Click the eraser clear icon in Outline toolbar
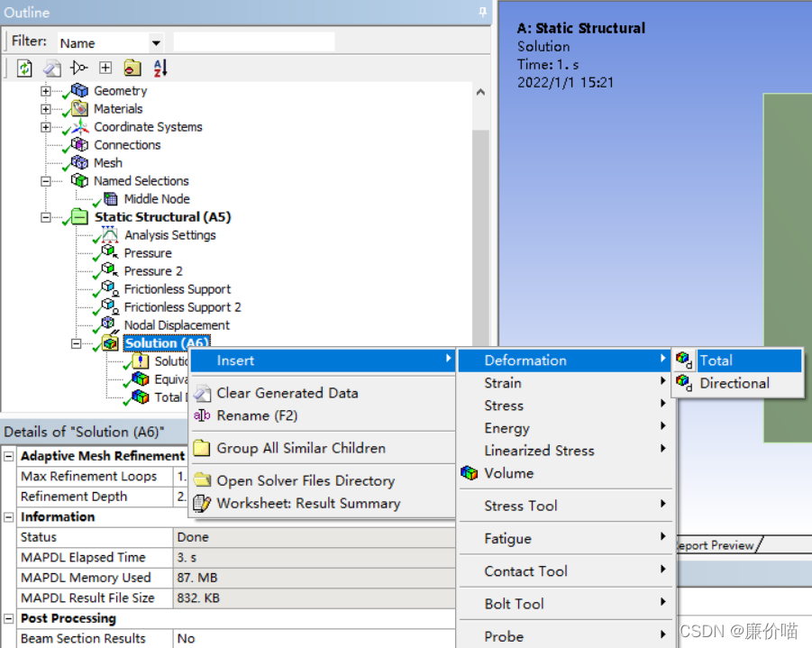 pyautogui.click(x=51, y=68)
